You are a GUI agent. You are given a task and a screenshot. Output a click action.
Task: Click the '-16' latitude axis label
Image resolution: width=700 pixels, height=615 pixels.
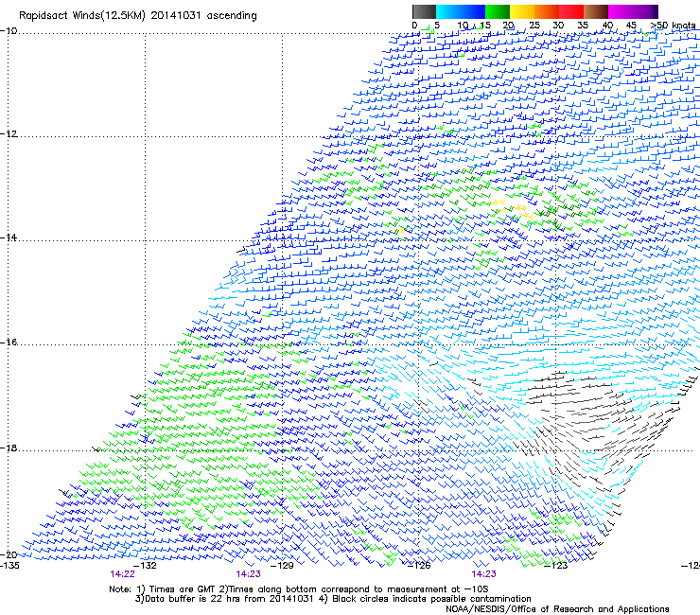(x=8, y=343)
